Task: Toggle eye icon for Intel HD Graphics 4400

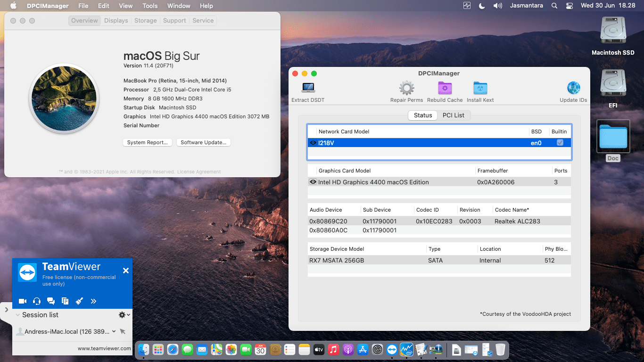Action: tap(313, 182)
